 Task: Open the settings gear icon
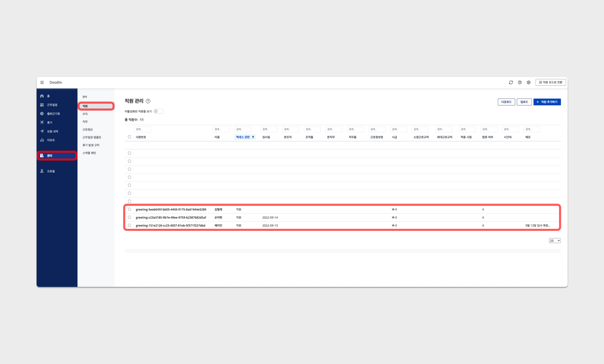pyautogui.click(x=528, y=82)
